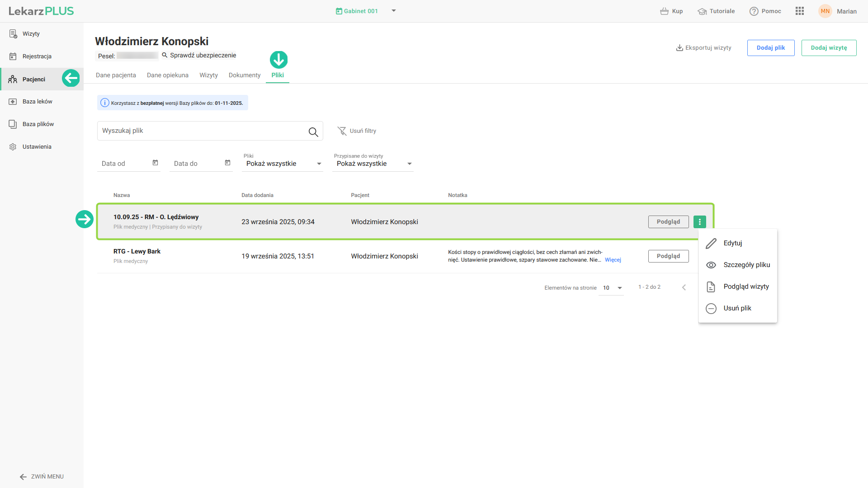Choose Usuń plik in the context menu
This screenshot has height=488, width=868.
click(x=737, y=308)
